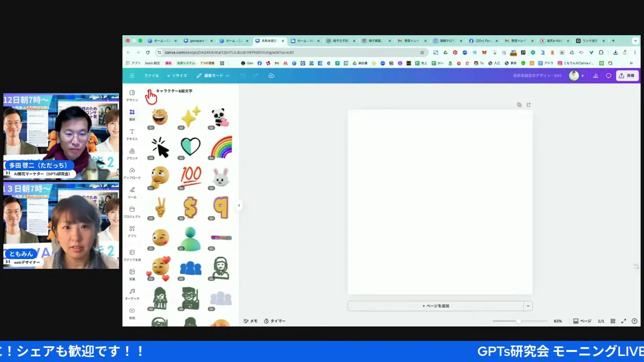Insert the blue three-people group sticker
This screenshot has height=362, width=644.
[191, 267]
